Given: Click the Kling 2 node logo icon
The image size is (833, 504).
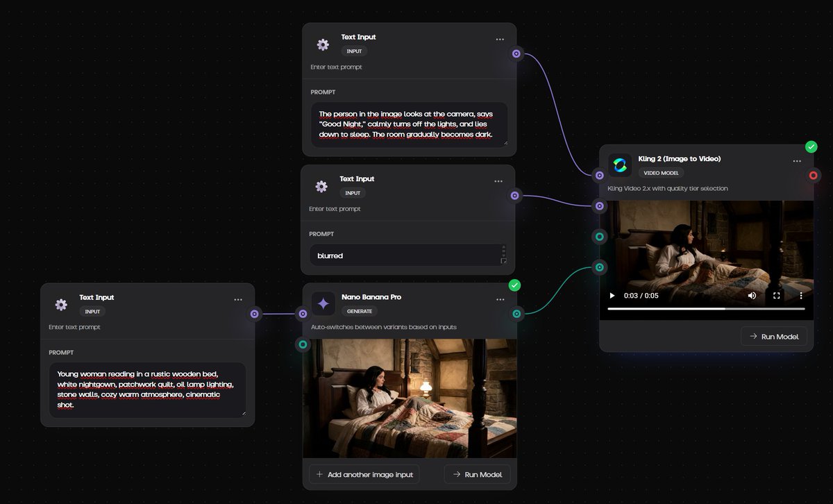Looking at the screenshot, I should click(x=620, y=165).
